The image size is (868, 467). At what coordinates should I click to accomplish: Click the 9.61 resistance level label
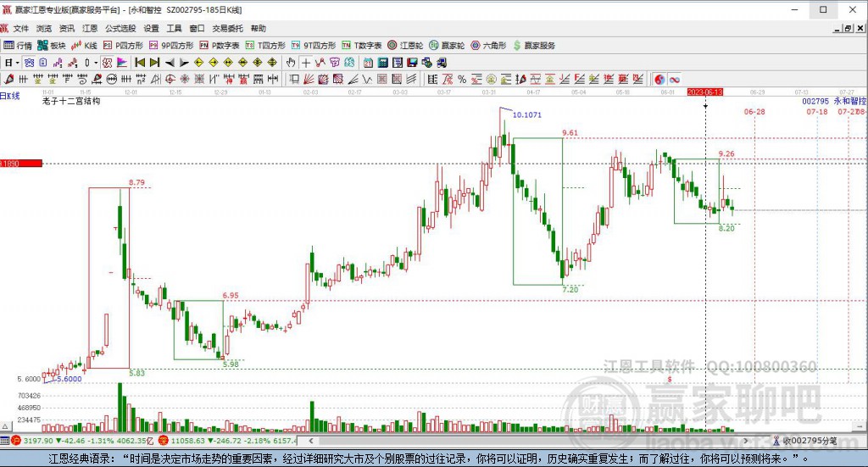[x=570, y=133]
